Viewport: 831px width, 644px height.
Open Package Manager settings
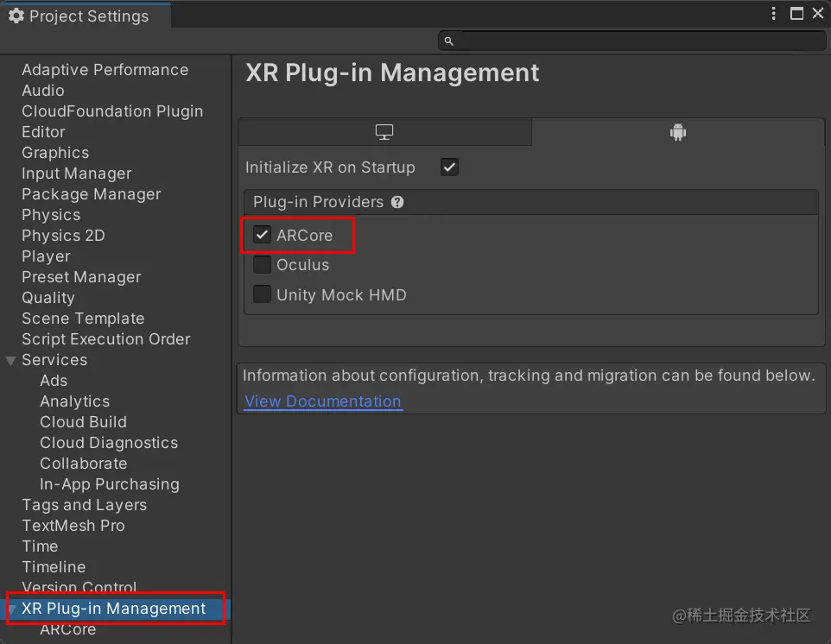[x=92, y=194]
